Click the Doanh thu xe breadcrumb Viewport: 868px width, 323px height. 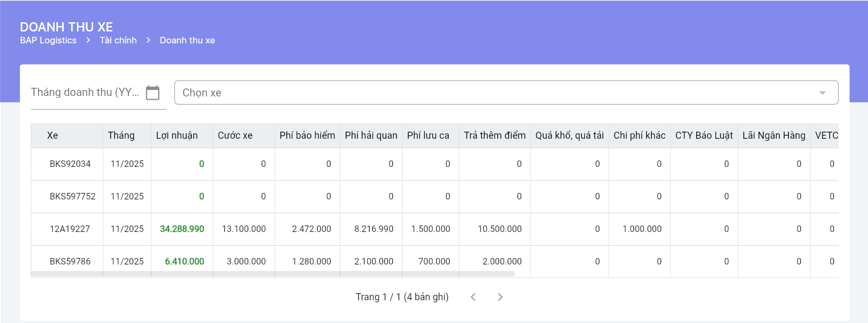187,40
